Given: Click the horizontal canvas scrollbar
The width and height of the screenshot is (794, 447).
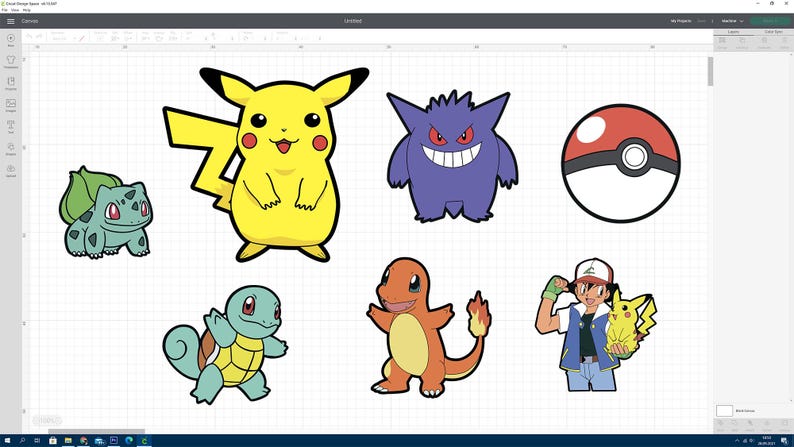Looking at the screenshot, I should click(96, 431).
